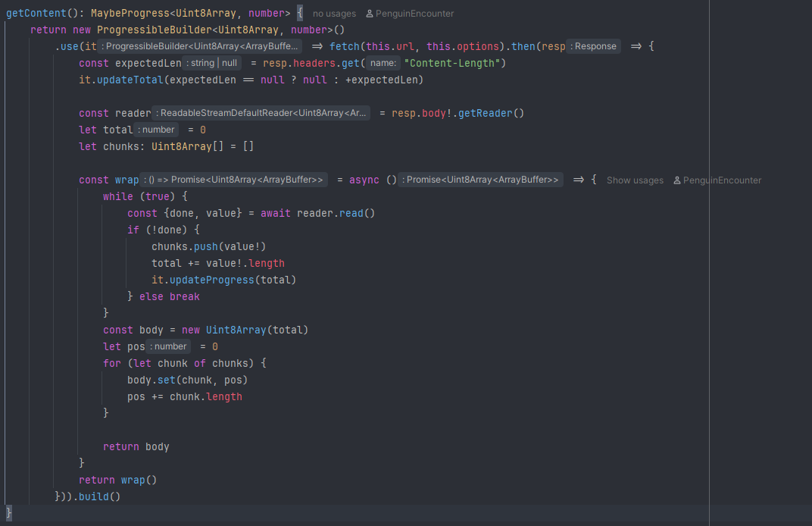Viewport: 812px width, 526px height.
Task: Click author icon next to Show usages
Action: (x=677, y=180)
